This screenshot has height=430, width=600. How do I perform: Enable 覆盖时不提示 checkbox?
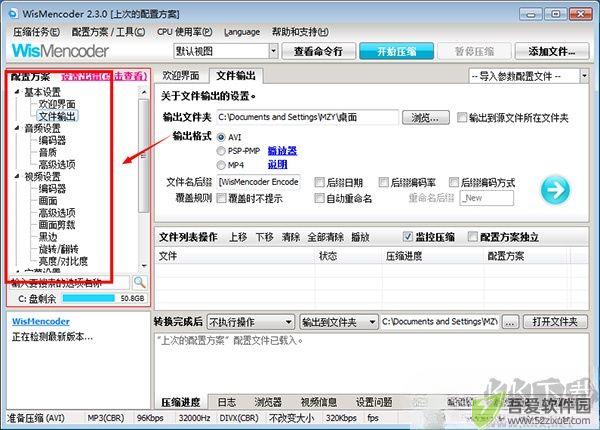222,198
